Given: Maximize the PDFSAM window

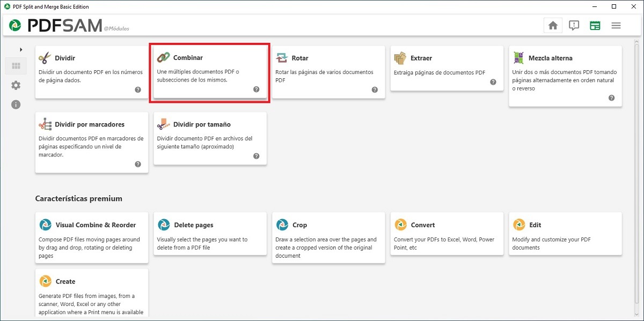Looking at the screenshot, I should click(614, 6).
